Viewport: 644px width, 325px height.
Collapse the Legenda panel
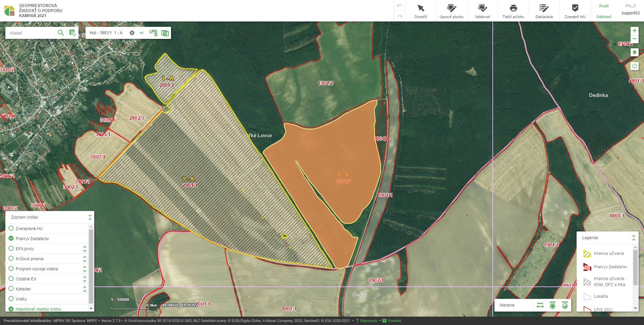[x=634, y=238]
